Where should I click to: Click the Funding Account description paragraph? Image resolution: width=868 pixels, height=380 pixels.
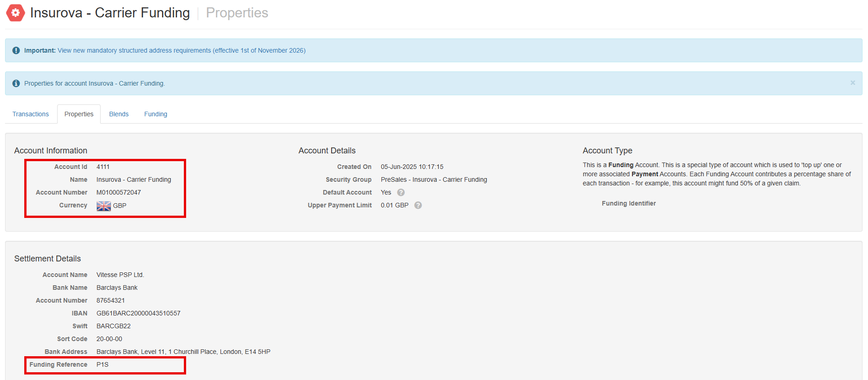pyautogui.click(x=717, y=174)
